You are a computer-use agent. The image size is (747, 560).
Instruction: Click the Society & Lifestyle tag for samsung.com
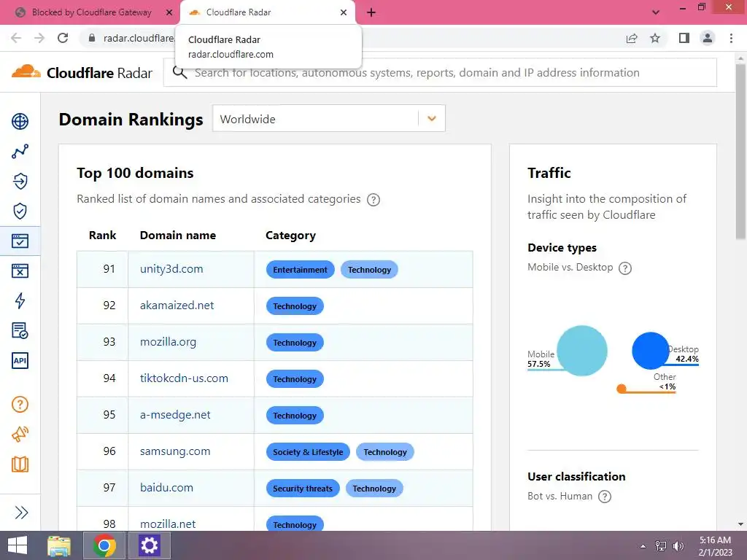click(308, 452)
